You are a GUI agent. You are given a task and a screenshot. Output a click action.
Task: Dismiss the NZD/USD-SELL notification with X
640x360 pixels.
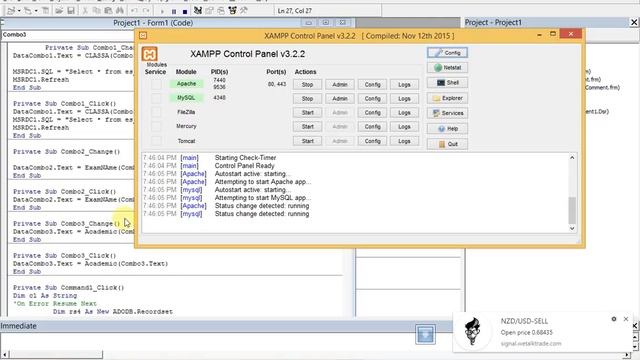point(626,319)
